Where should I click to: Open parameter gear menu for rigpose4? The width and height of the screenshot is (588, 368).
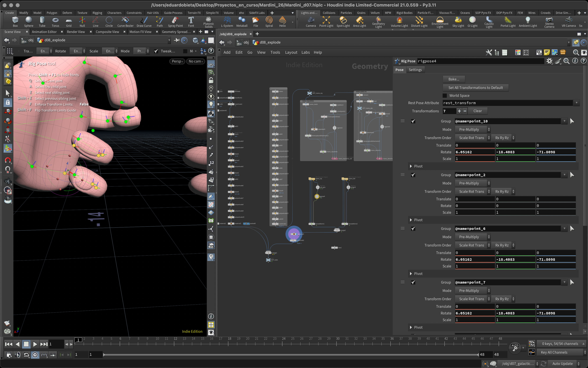(x=549, y=61)
